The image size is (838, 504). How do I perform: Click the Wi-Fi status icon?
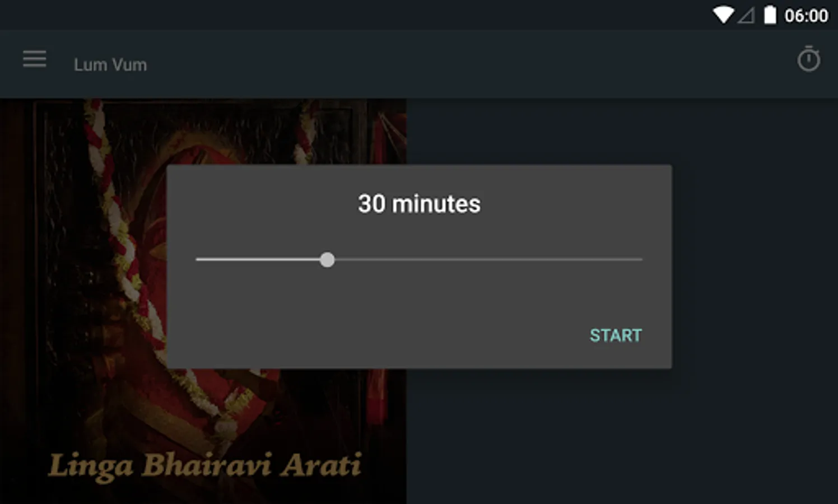click(723, 15)
